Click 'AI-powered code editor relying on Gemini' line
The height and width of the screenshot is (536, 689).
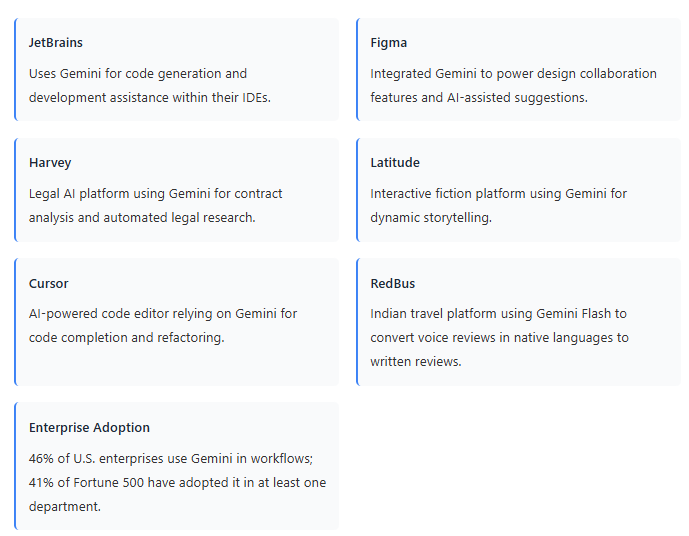pyautogui.click(x=163, y=314)
